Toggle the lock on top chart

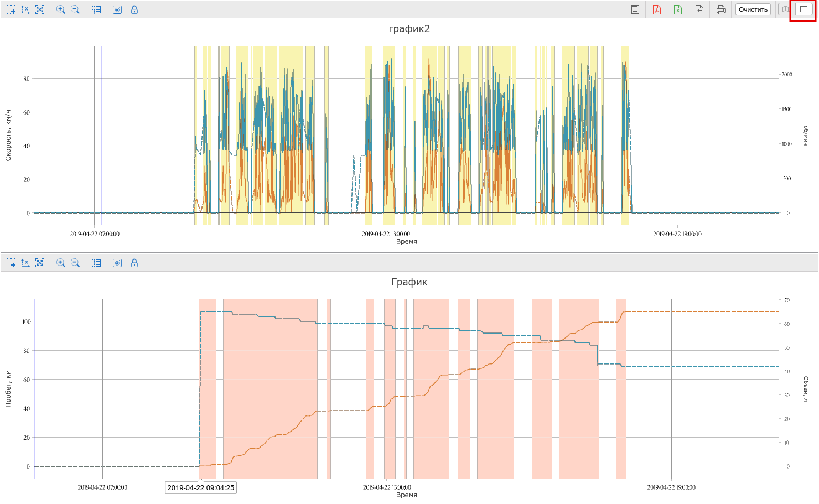(x=134, y=9)
